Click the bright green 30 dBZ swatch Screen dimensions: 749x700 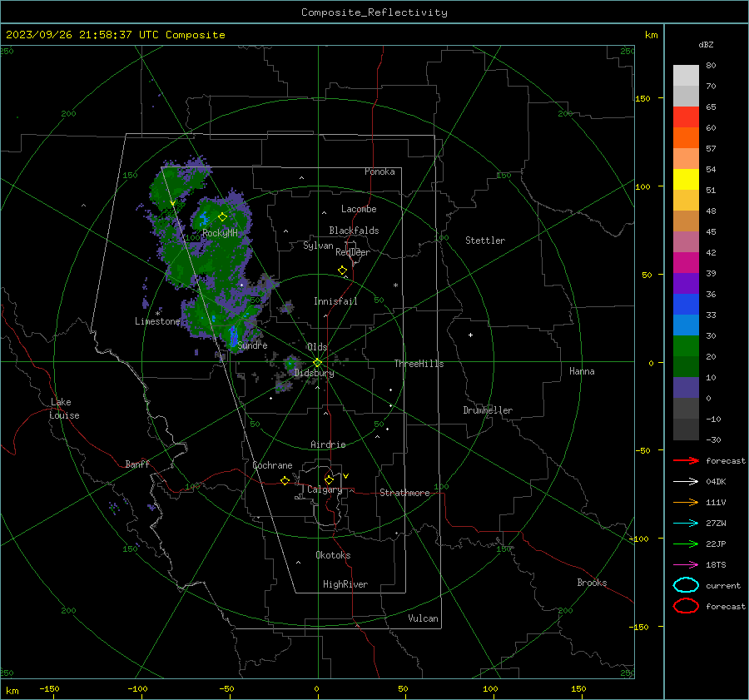tap(686, 345)
